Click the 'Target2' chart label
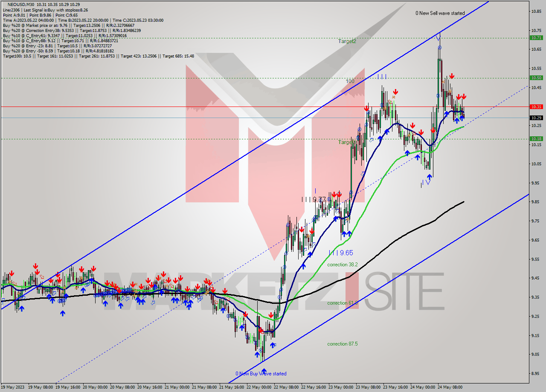This screenshot has width=546, height=392. (x=347, y=41)
